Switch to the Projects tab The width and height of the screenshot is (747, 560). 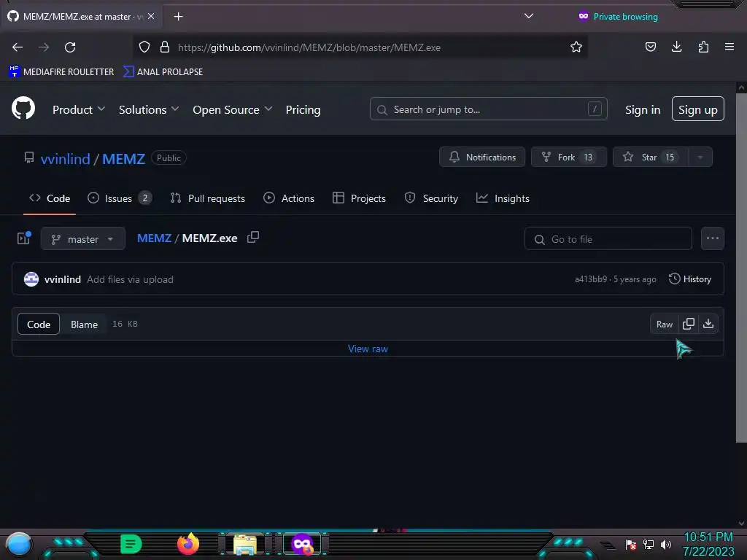click(x=359, y=198)
